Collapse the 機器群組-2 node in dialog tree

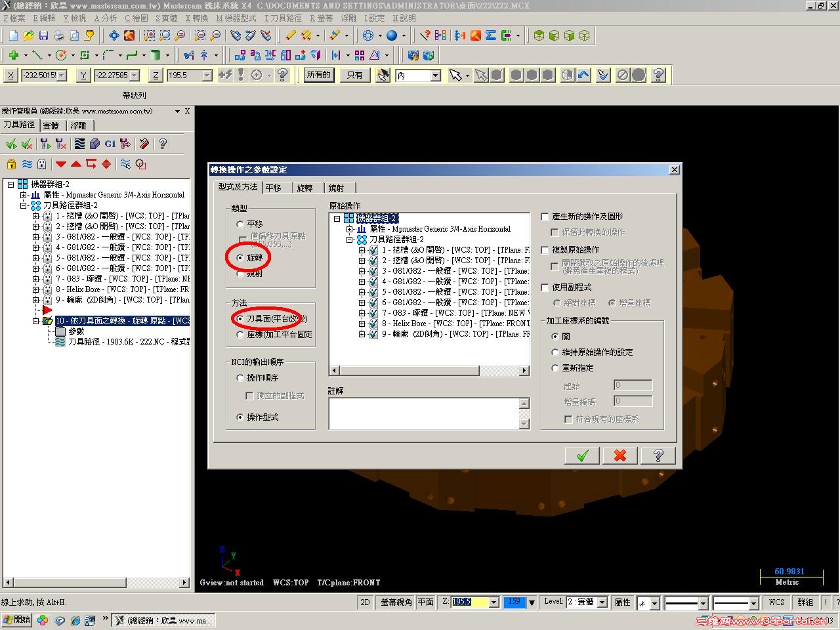(337, 219)
